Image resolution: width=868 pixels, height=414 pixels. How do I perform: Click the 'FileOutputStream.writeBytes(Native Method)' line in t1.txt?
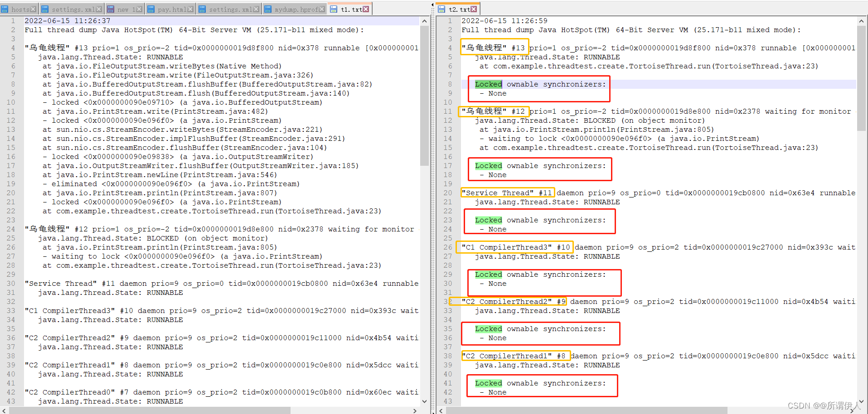click(x=162, y=66)
